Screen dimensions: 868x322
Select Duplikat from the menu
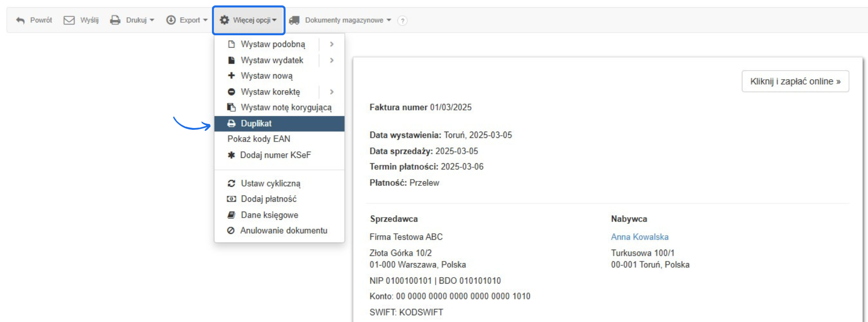[256, 123]
